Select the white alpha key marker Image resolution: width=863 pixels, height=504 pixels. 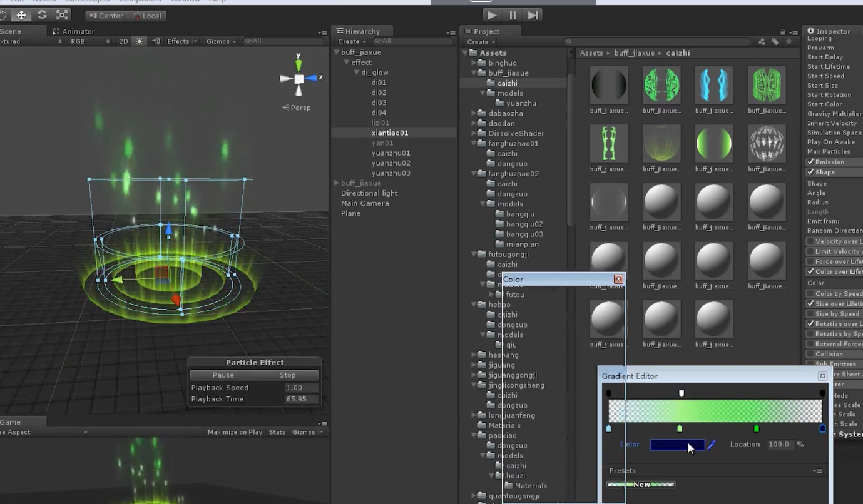(682, 393)
